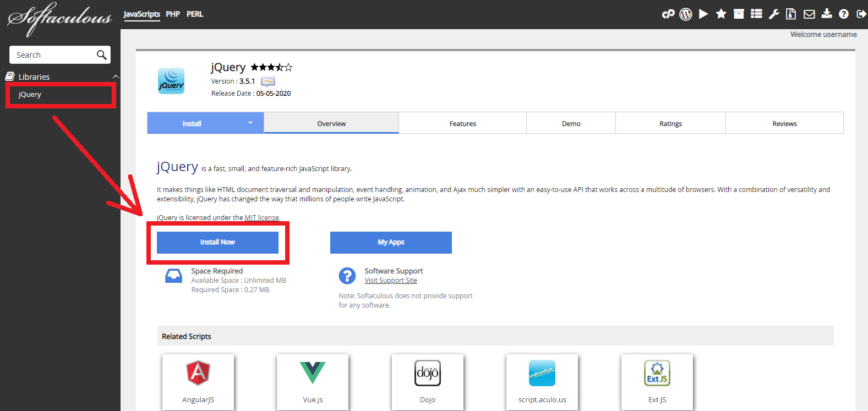Log out using the exit arrow icon
868x411 pixels.
(861, 14)
